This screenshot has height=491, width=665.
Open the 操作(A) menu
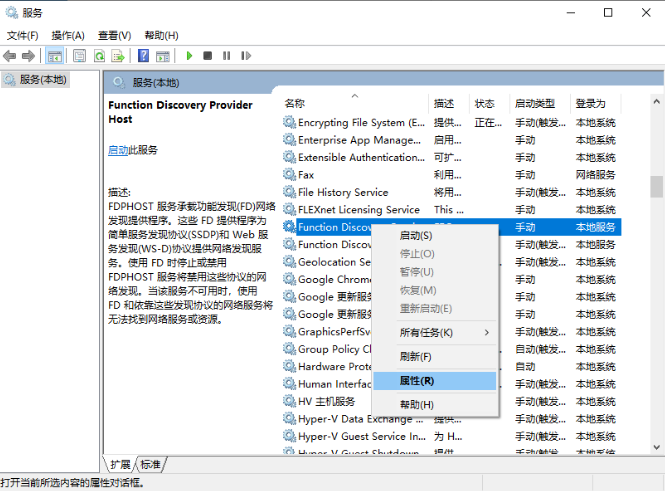click(68, 36)
